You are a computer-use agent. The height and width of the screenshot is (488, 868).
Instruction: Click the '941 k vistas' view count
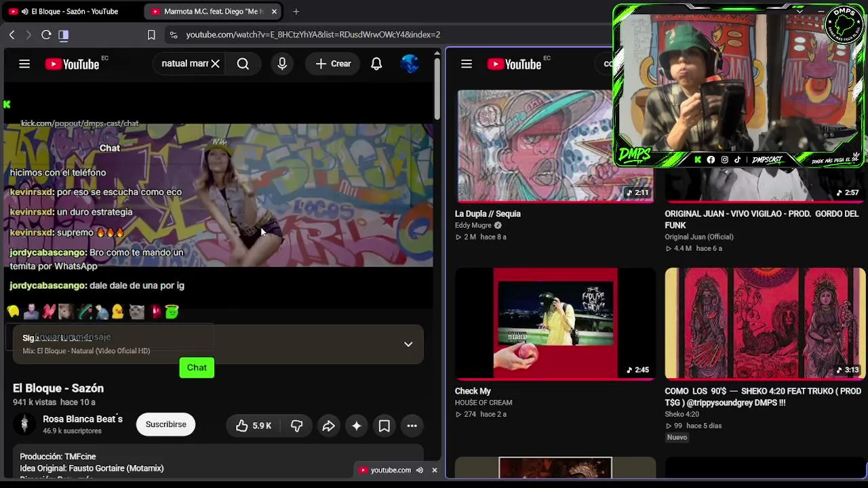coord(35,403)
